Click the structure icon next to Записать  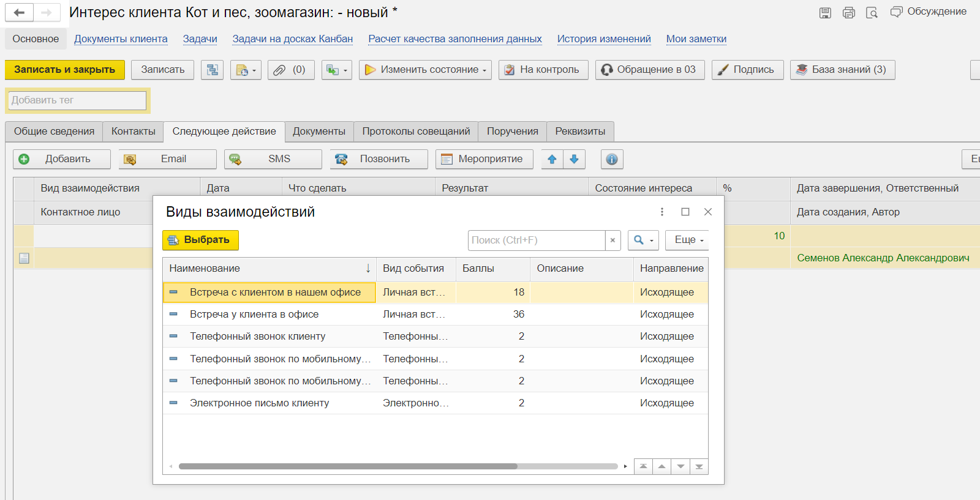pyautogui.click(x=212, y=70)
